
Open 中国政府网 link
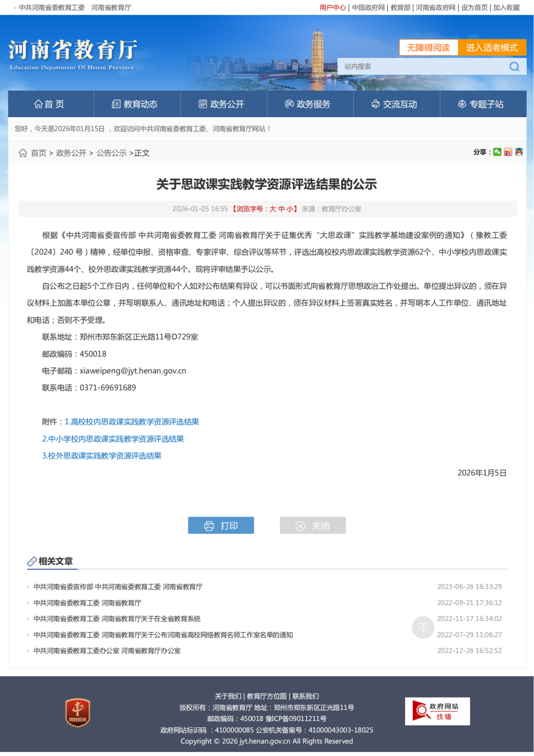(368, 7)
